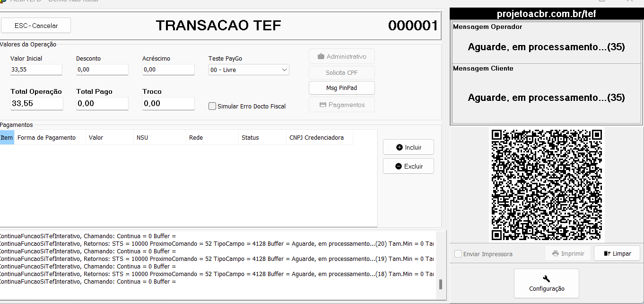This screenshot has width=644, height=304.
Task: Add a payment with the Incluir button
Action: (409, 147)
